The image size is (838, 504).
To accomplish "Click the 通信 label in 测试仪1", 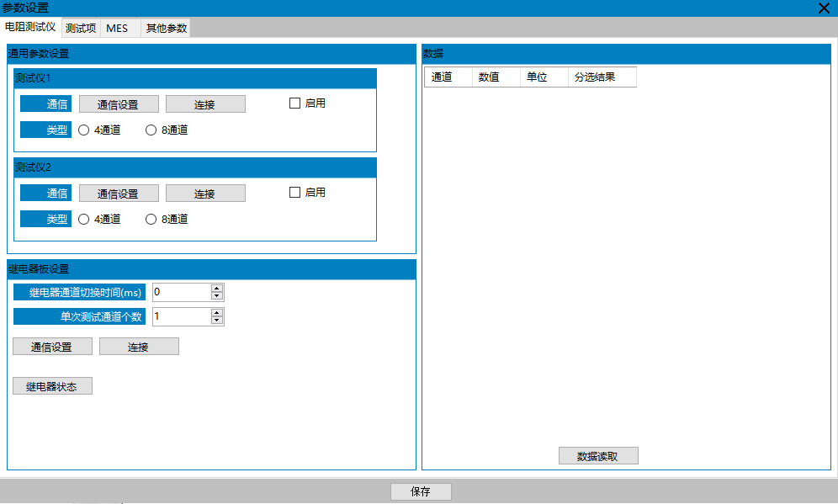I will (46, 103).
